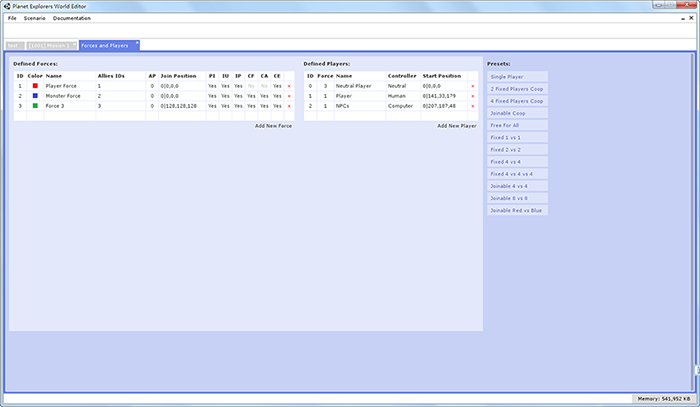This screenshot has height=407, width=700.
Task: Apply the Joinable Red vs Blue preset
Action: 517,210
